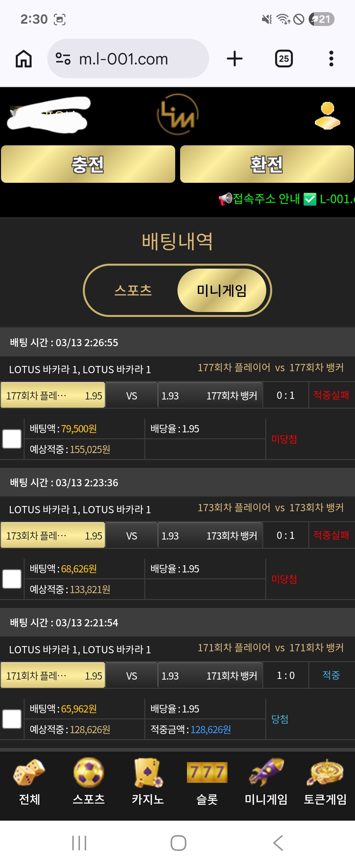The width and height of the screenshot is (355, 868).
Task: Tap the gold user profile icon
Action: 327,116
